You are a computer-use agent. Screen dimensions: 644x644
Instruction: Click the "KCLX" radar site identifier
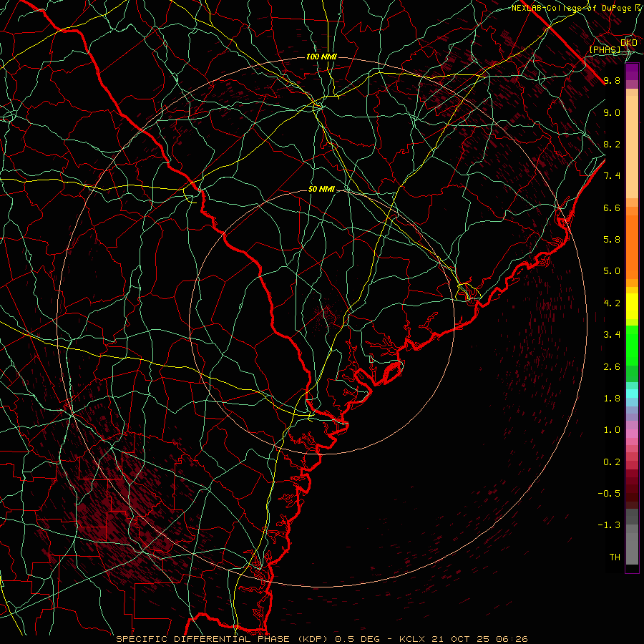click(x=411, y=639)
